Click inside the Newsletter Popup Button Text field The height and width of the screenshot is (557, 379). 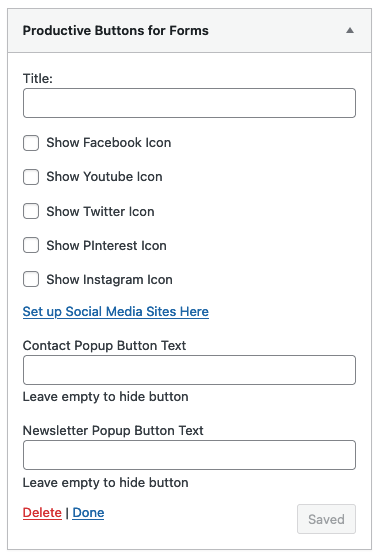click(189, 455)
